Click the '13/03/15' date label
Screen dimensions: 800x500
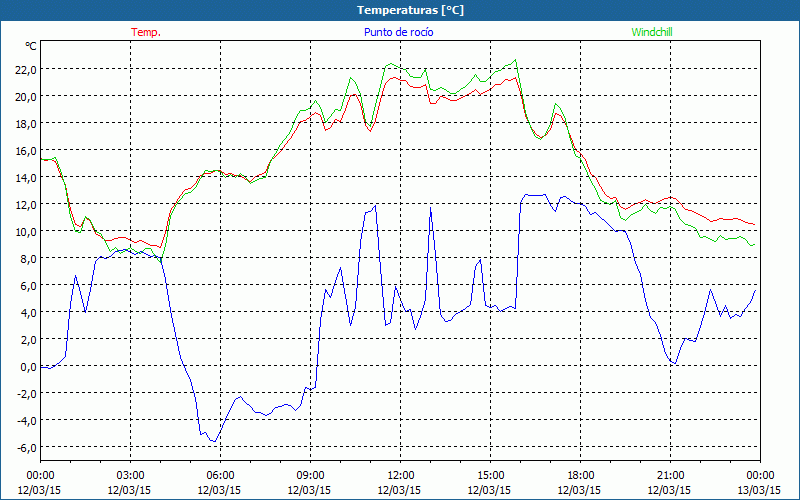[760, 490]
